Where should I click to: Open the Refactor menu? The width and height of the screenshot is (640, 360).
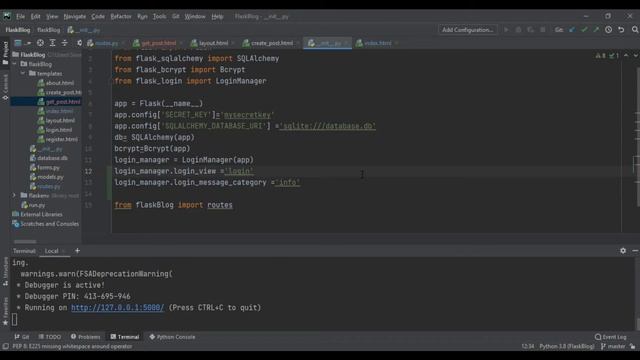pos(121,16)
